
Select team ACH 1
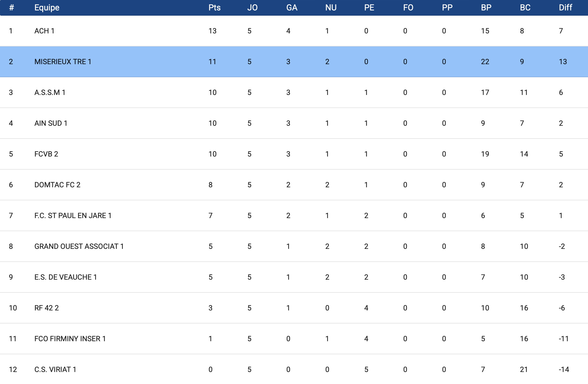click(44, 31)
